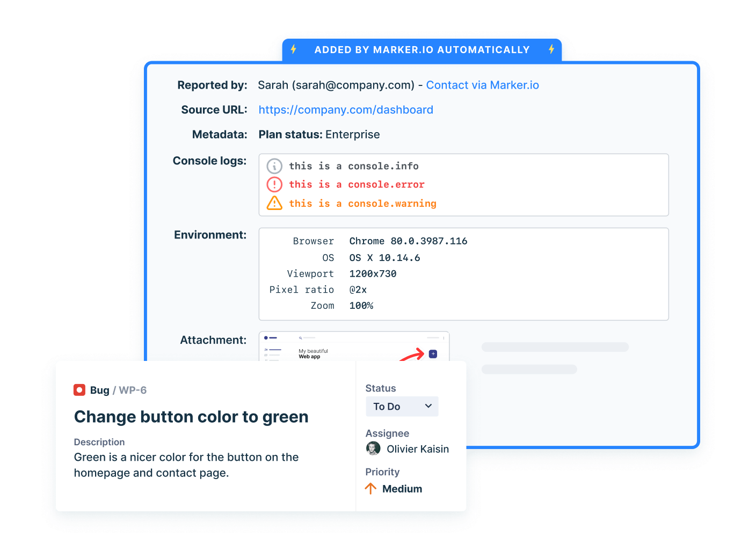756x550 pixels.
Task: Click the issue title 'Change button color to green'
Action: 191,417
